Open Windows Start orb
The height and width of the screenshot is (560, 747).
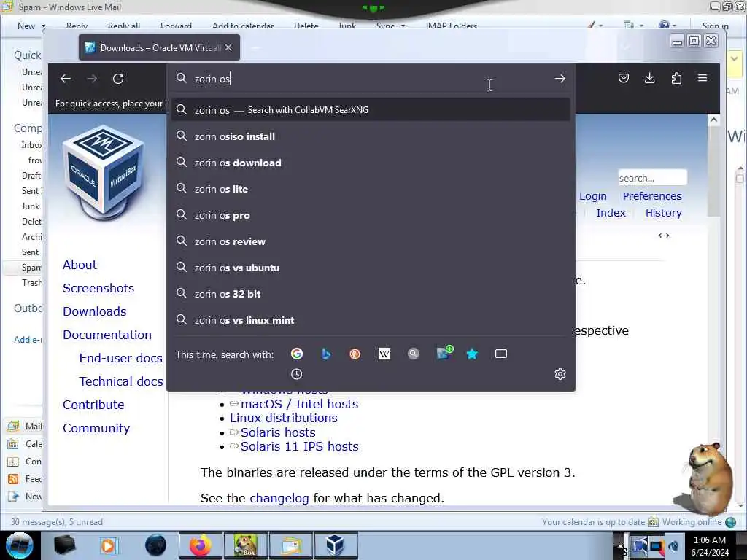tap(20, 545)
